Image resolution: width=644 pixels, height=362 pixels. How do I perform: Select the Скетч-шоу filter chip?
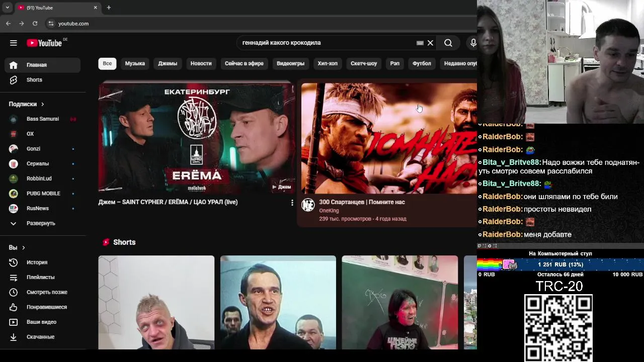[x=364, y=63]
